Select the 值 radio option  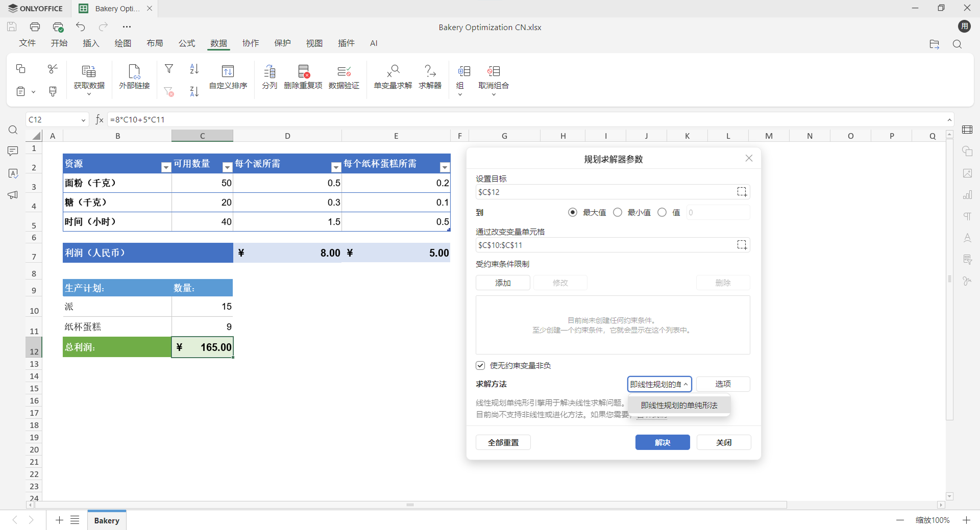662,212
